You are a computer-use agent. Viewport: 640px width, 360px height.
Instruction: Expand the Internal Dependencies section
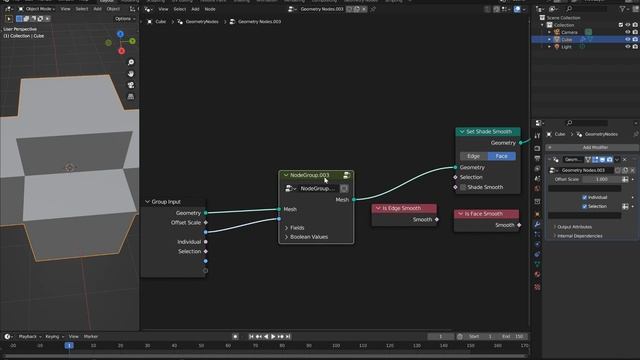pos(578,236)
